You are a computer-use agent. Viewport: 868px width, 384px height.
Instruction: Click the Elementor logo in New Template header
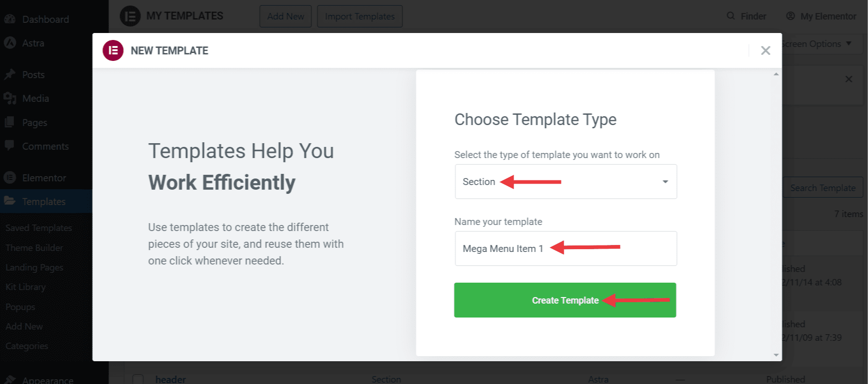(113, 51)
